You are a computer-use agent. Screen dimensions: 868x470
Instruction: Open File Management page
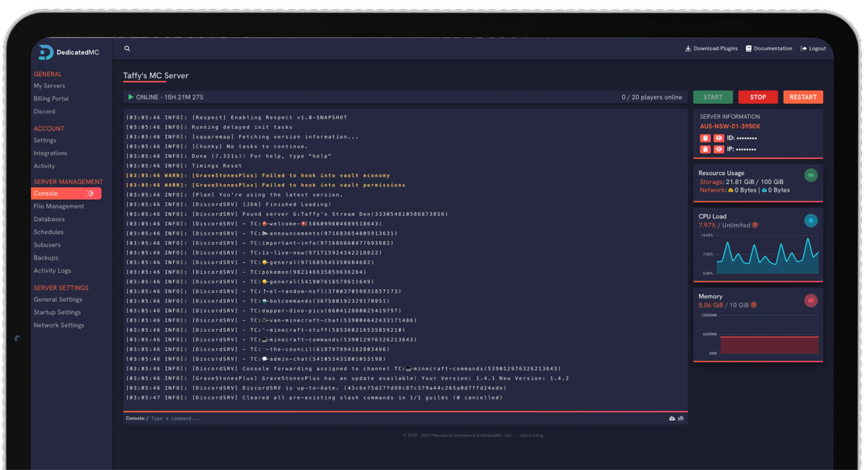pos(59,206)
